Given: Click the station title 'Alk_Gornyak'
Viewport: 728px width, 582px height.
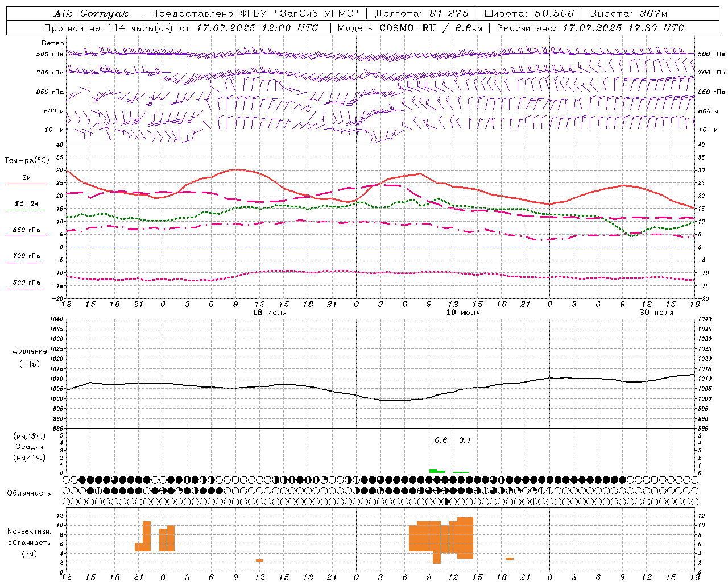Looking at the screenshot, I should pyautogui.click(x=91, y=14).
